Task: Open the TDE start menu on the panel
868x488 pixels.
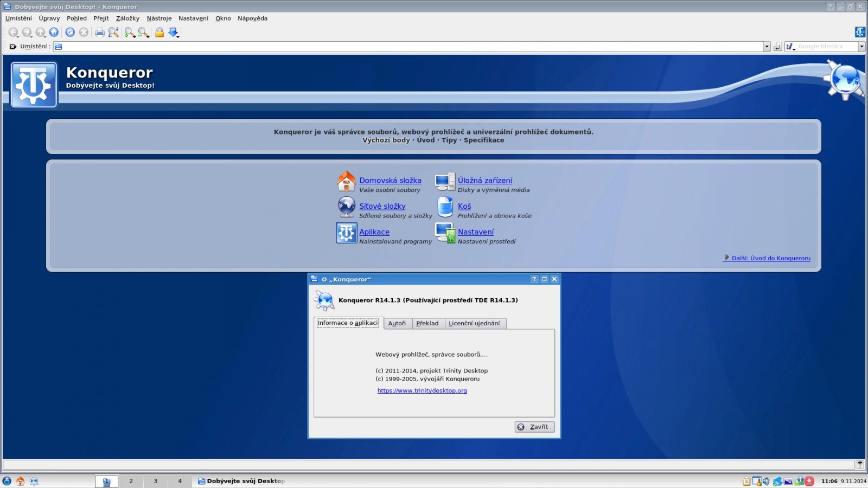Action: [7, 481]
